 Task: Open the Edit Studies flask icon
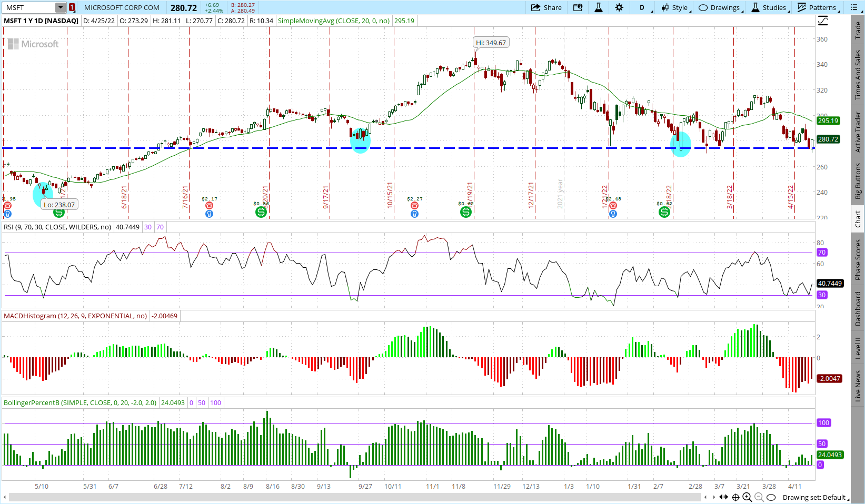(599, 7)
